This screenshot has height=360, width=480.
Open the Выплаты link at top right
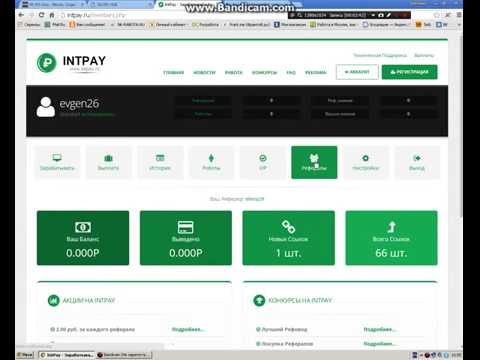click(x=424, y=55)
